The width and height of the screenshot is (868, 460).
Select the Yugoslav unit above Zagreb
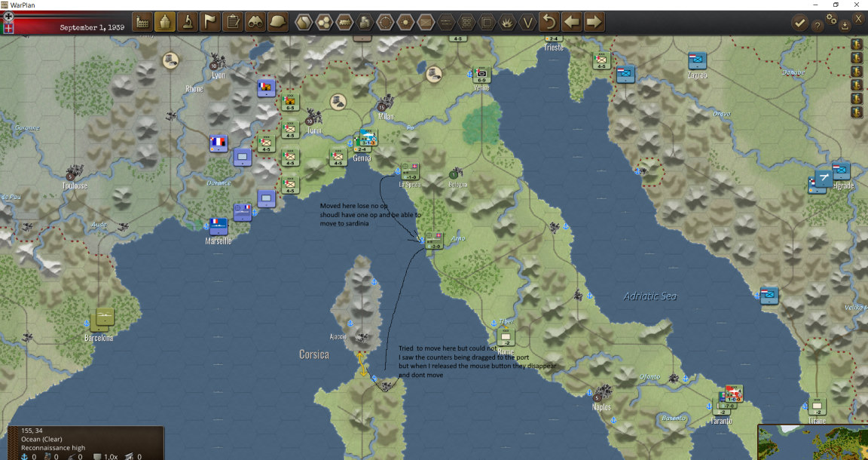point(698,61)
